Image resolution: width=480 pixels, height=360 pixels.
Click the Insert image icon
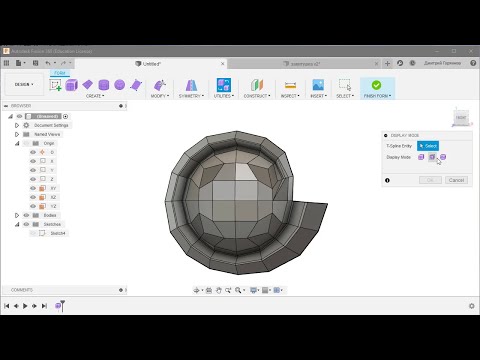point(318,85)
